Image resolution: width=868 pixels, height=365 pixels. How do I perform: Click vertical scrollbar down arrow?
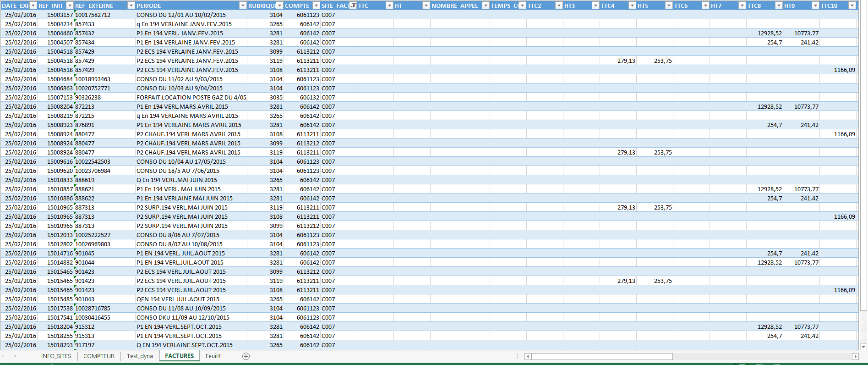click(x=863, y=347)
